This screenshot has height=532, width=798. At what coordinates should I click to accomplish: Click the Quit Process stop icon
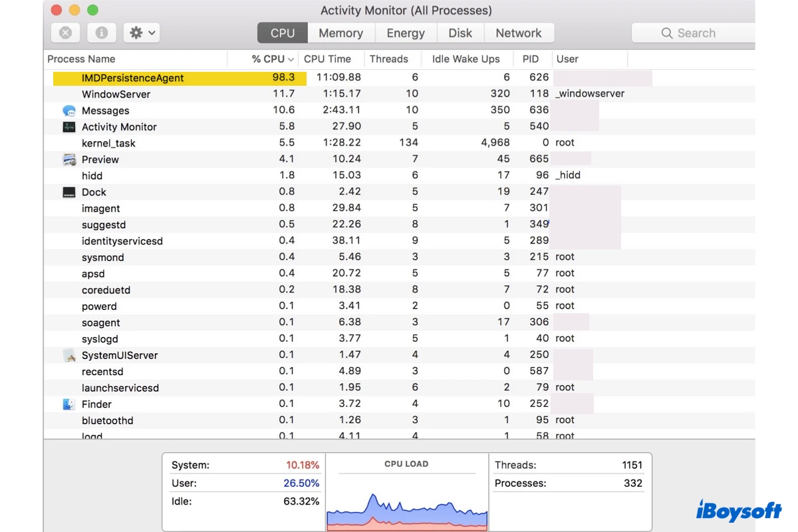pyautogui.click(x=65, y=33)
